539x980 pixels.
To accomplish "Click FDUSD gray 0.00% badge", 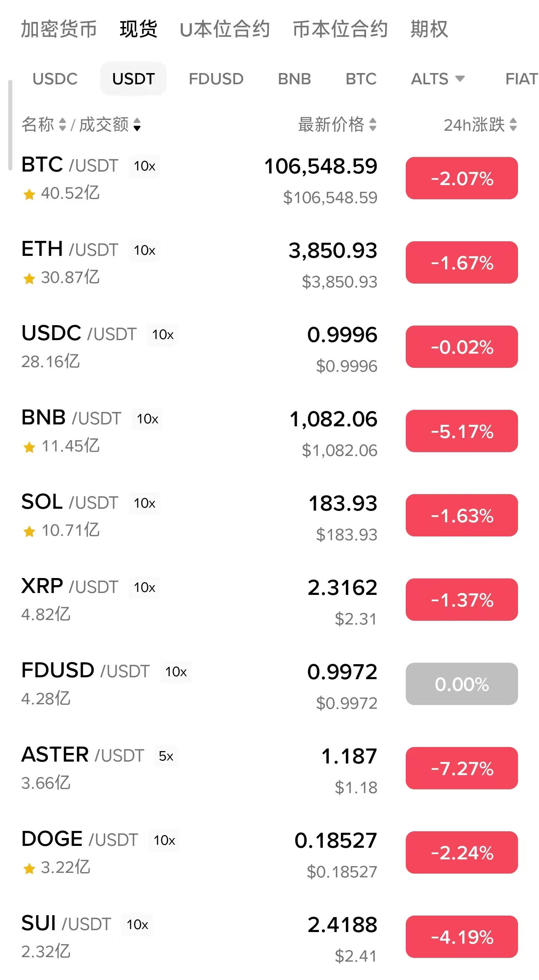I will click(x=462, y=684).
